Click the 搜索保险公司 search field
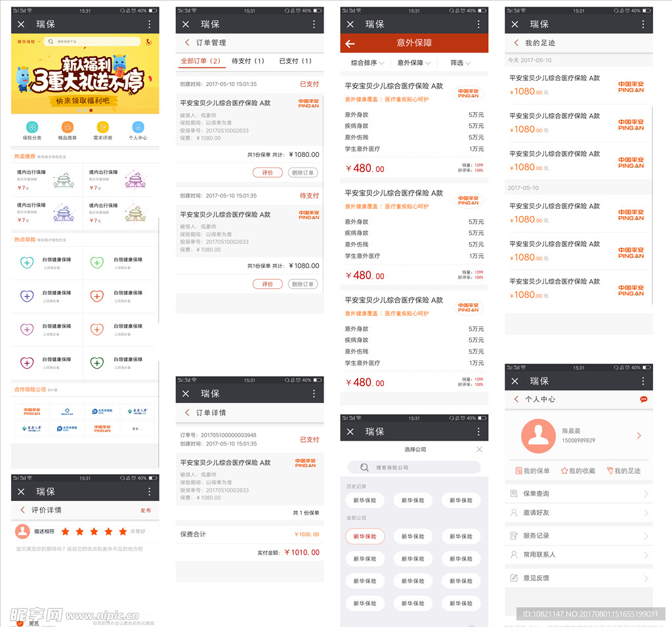This screenshot has height=627, width=672. (414, 467)
